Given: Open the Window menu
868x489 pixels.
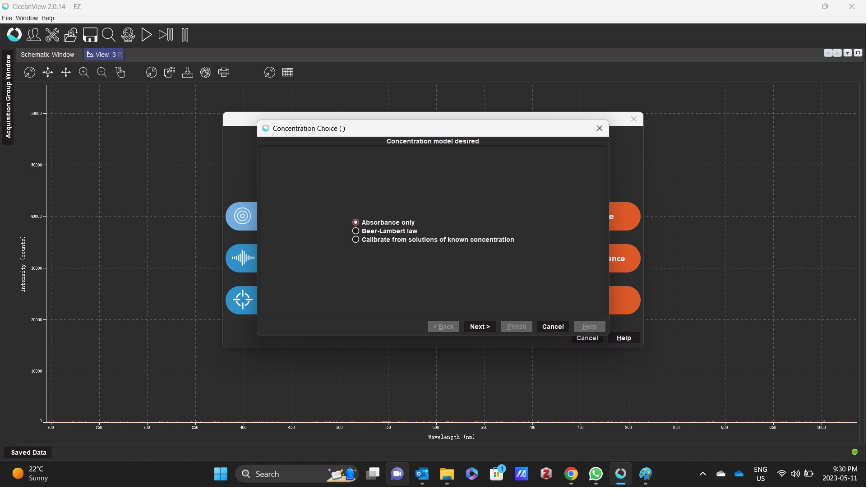Looking at the screenshot, I should click(27, 18).
